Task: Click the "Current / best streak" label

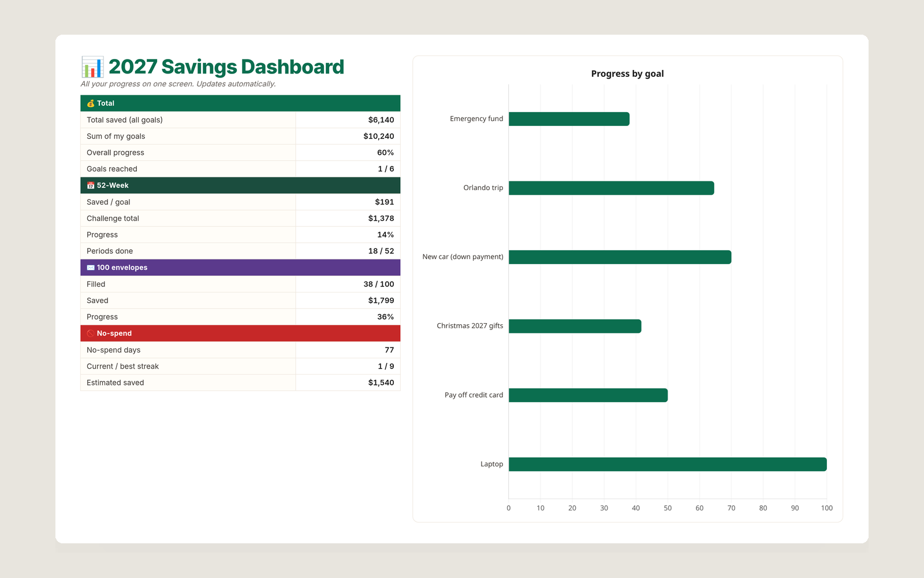Action: 123,366
